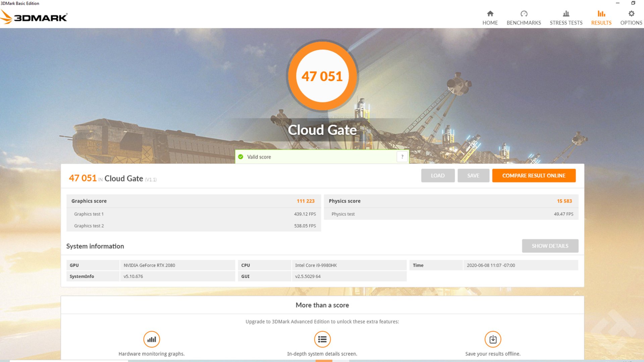Screen dimensions: 644x362
Task: Click the 538.05 FPS value
Action: pos(305,226)
